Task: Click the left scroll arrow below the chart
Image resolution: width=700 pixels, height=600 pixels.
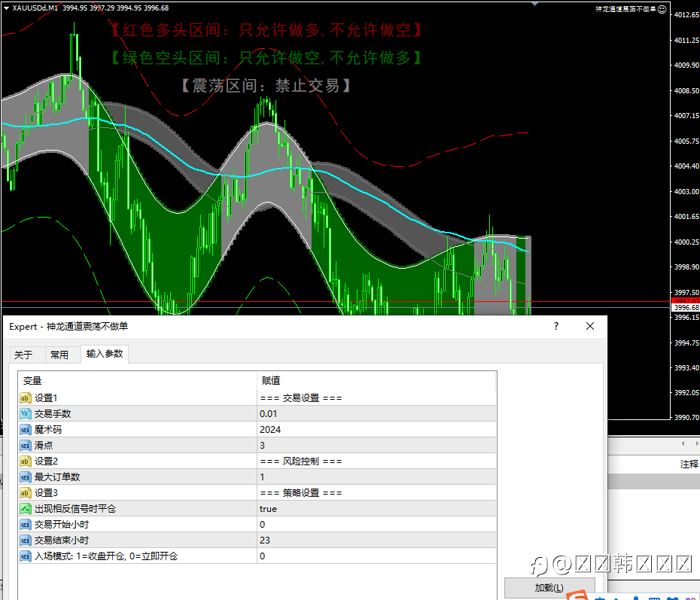Action: coord(683,443)
